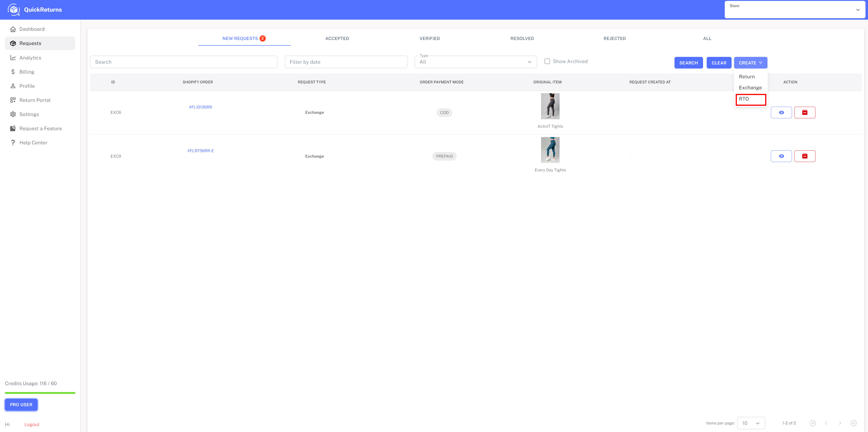Click the EXC6 request ID

click(x=116, y=113)
